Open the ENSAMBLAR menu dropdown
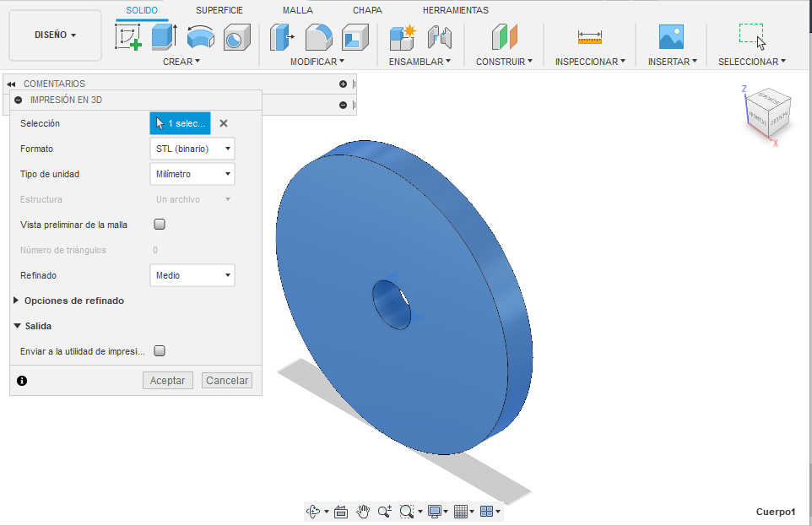The width and height of the screenshot is (812, 526). point(420,62)
